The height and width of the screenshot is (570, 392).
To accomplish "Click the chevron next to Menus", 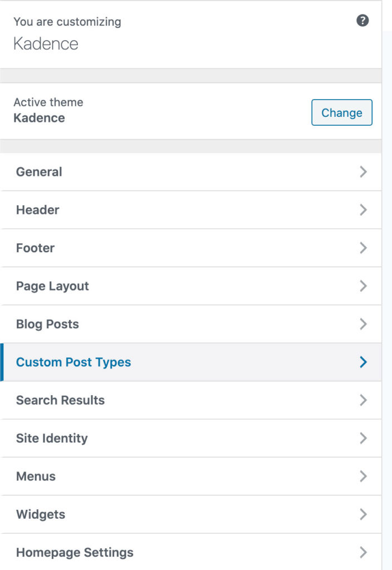I will [x=363, y=476].
